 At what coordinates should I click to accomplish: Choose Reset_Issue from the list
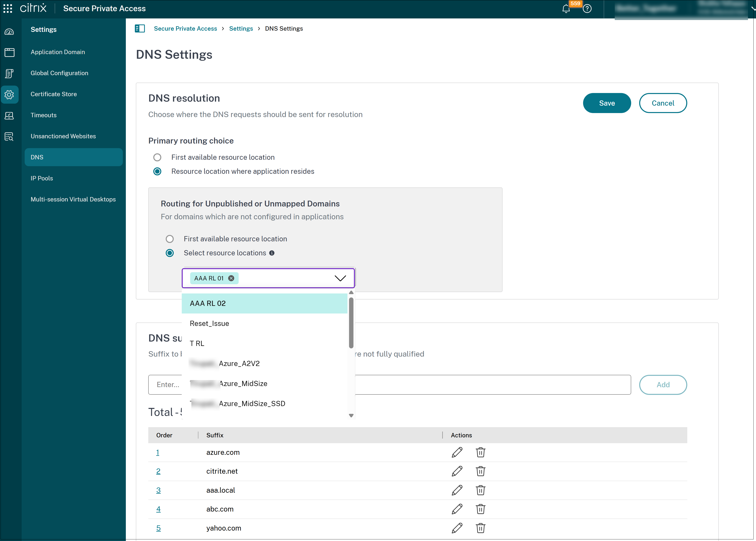pyautogui.click(x=264, y=324)
